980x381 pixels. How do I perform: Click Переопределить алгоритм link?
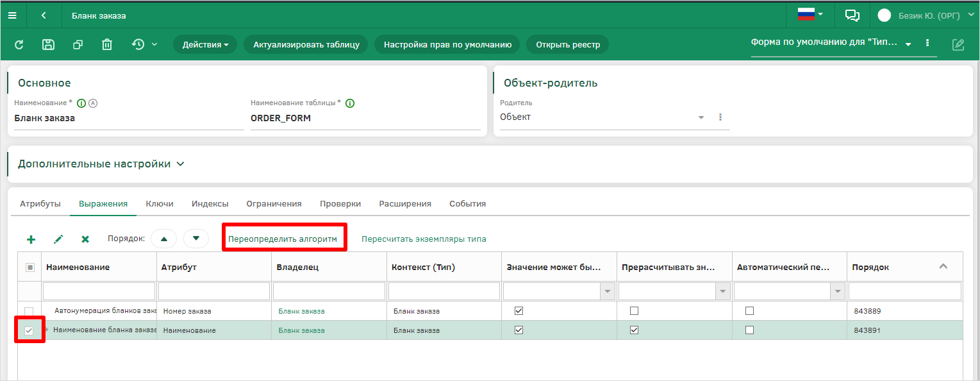point(283,239)
